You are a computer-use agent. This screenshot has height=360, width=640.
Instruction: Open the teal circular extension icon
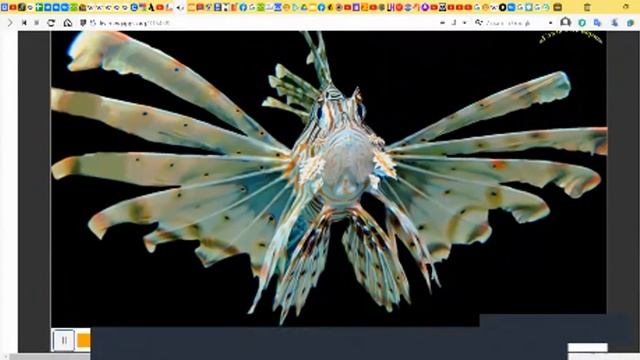tap(582, 23)
